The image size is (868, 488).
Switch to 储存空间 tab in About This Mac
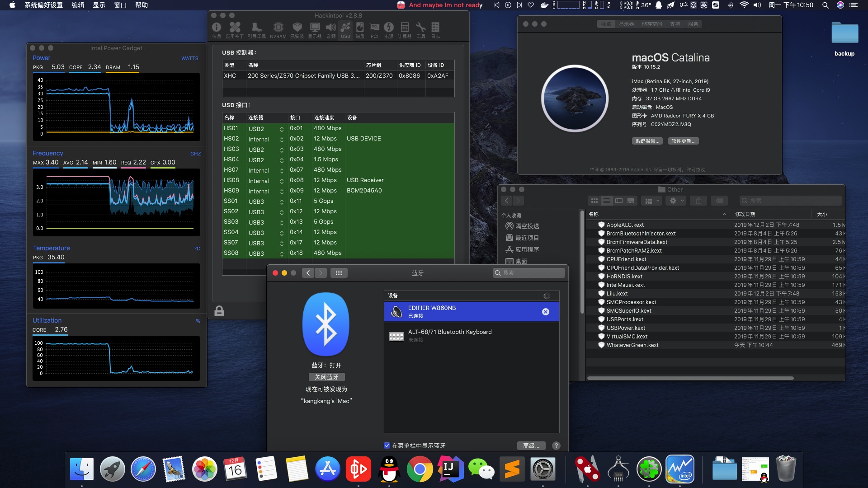point(651,24)
